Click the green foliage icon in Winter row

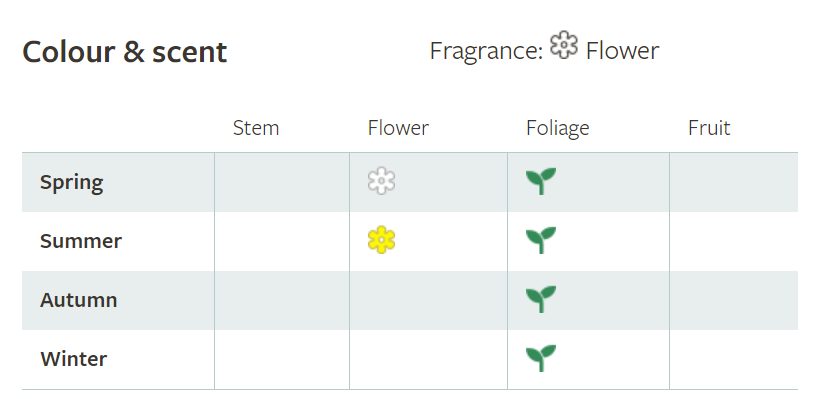point(541,359)
